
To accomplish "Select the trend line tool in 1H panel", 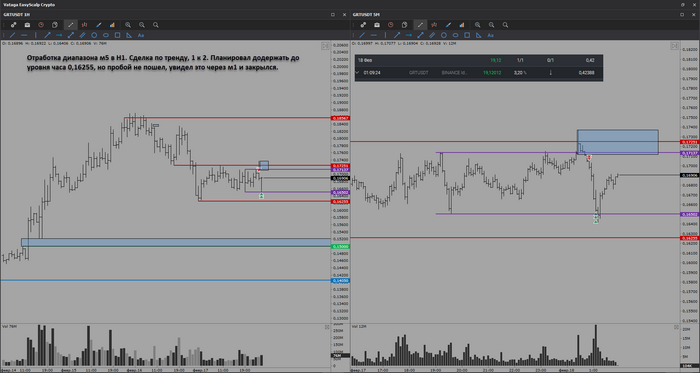I will [12, 35].
